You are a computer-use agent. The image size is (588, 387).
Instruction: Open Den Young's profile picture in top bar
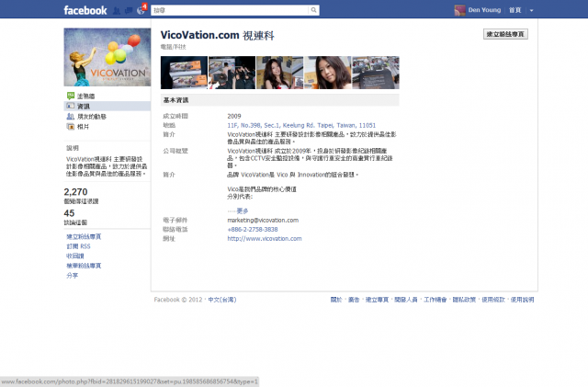459,10
